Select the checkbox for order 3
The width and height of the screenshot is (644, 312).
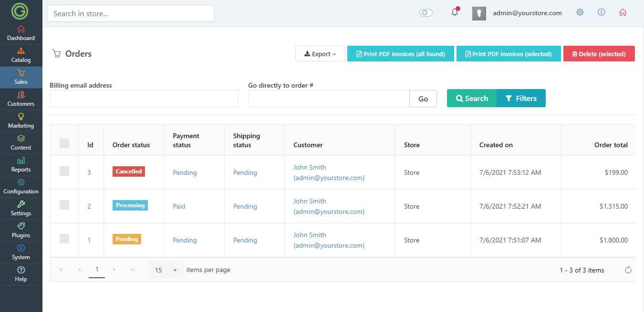64,171
